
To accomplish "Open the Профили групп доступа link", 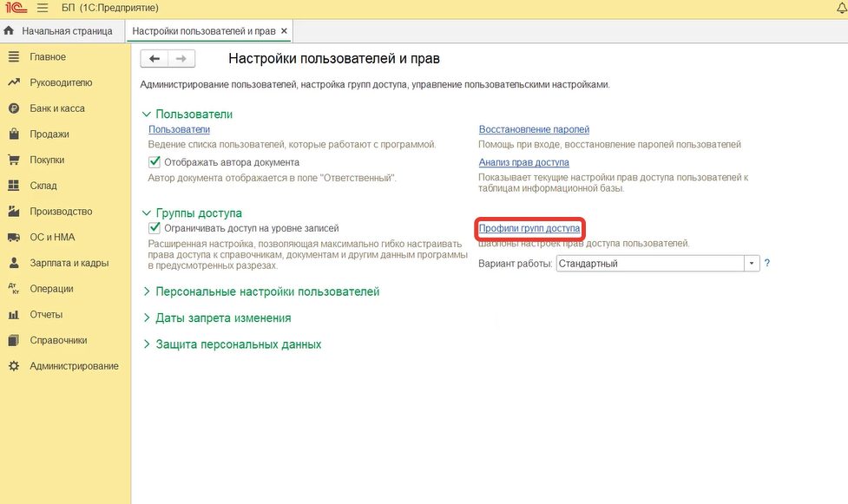I will pos(529,228).
